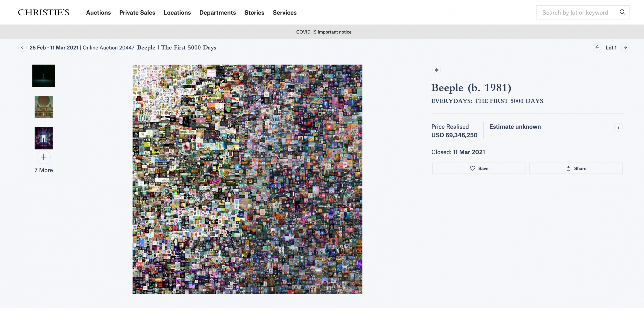The image size is (644, 318).
Task: Expand more images with plus icon
Action: click(x=44, y=157)
